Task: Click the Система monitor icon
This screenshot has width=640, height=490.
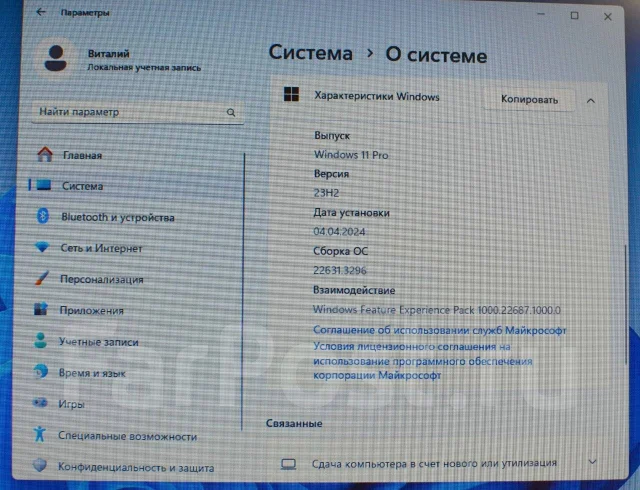Action: point(44,185)
